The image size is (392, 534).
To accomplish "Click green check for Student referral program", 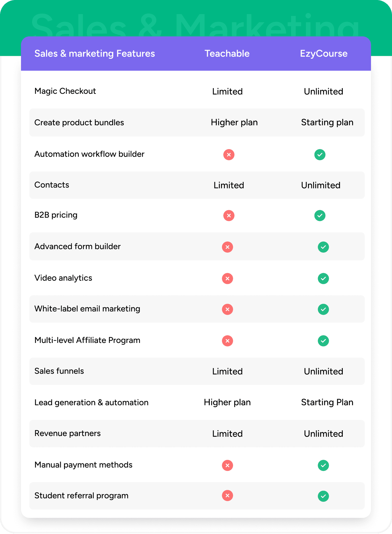I will click(323, 496).
